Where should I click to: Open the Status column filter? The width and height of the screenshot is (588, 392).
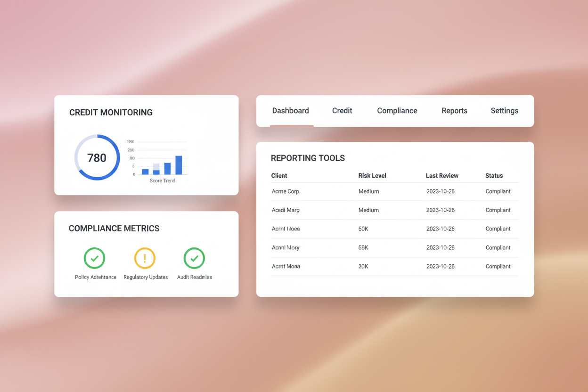[494, 176]
